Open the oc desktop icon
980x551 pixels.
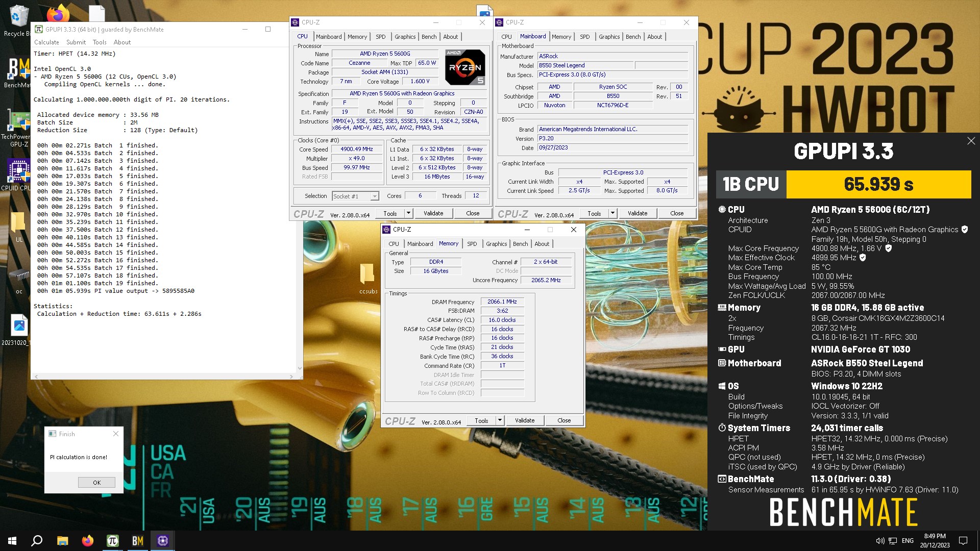coord(19,280)
